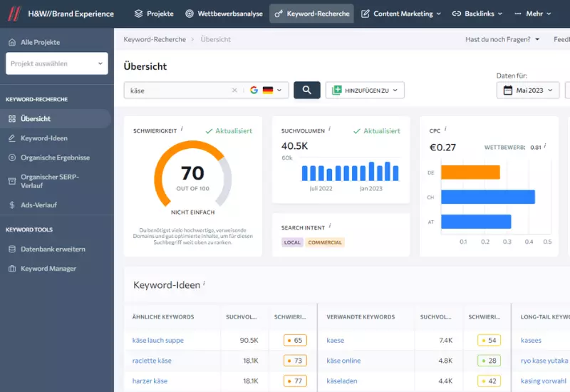Expand the Mehr menu chevron
This screenshot has width=570, height=392.
pos(549,14)
